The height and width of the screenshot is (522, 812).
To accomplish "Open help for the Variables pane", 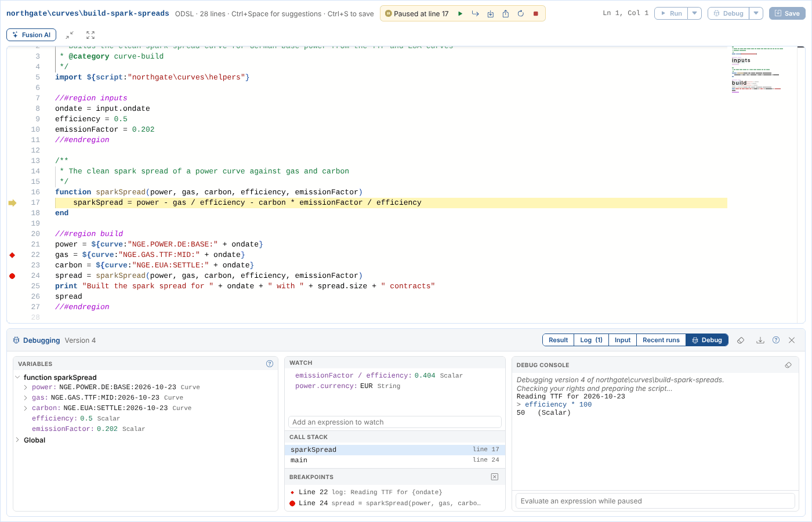I will (270, 364).
